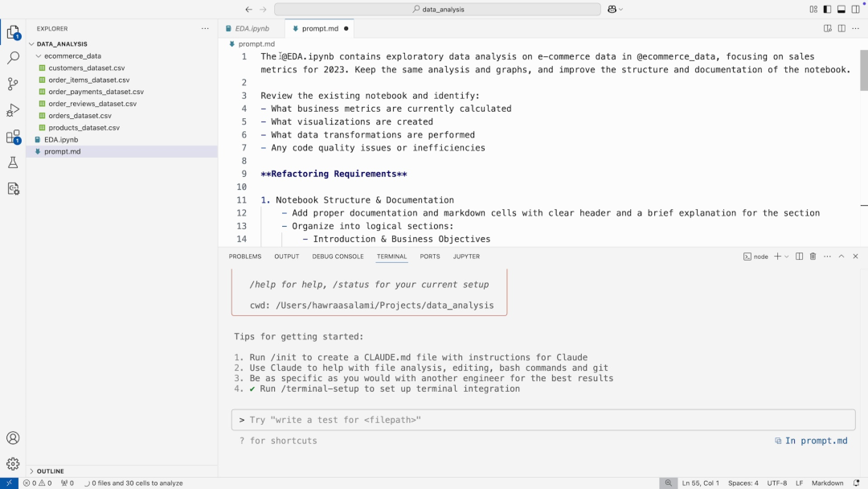Switch to the EDA.ipynb tab
This screenshot has width=868, height=489.
tap(252, 28)
